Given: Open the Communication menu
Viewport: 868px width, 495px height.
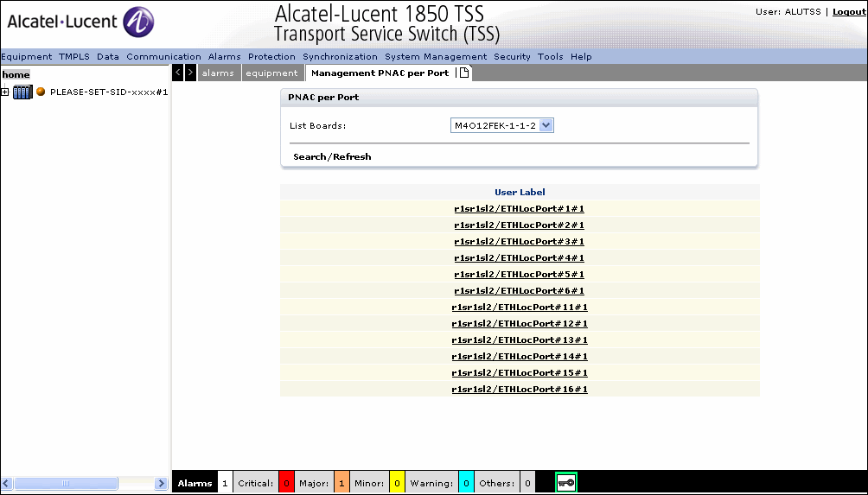Looking at the screenshot, I should (164, 56).
